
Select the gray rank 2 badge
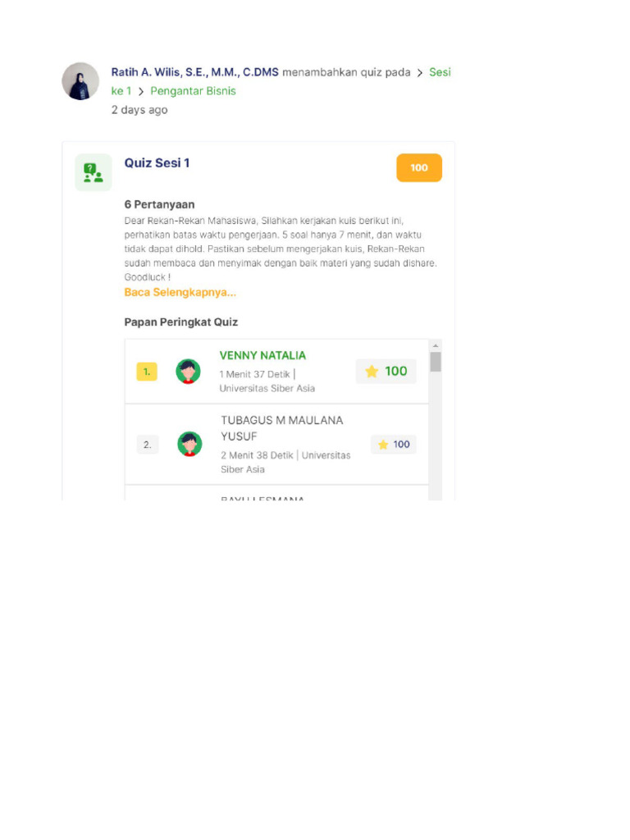click(148, 445)
